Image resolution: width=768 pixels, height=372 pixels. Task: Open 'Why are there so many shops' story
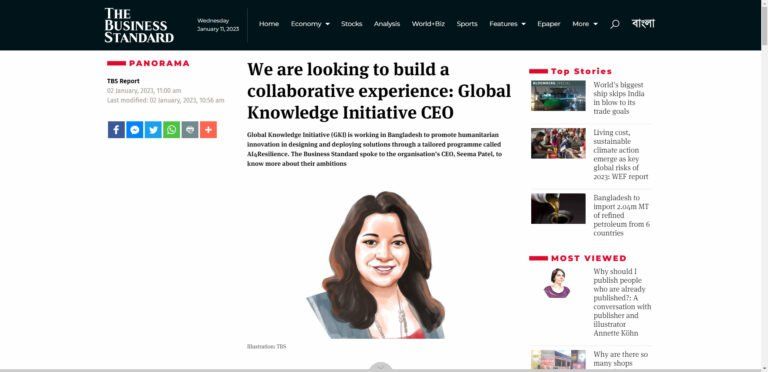(621, 359)
